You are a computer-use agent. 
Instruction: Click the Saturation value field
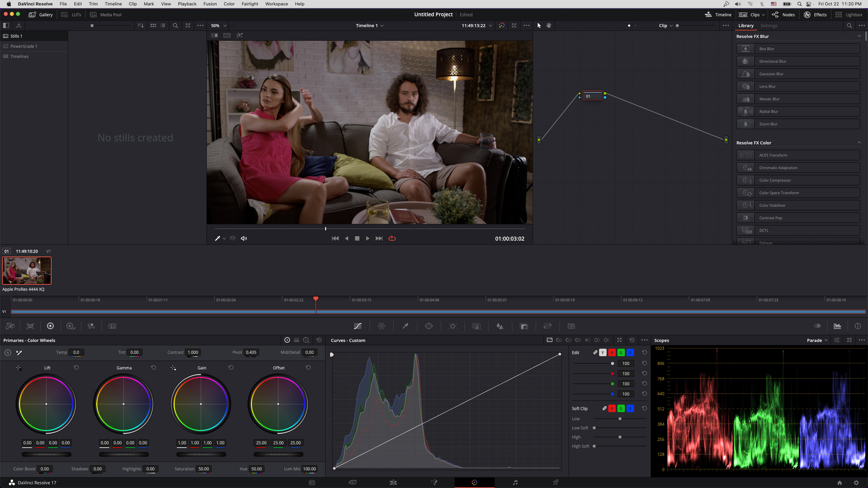tap(203, 469)
